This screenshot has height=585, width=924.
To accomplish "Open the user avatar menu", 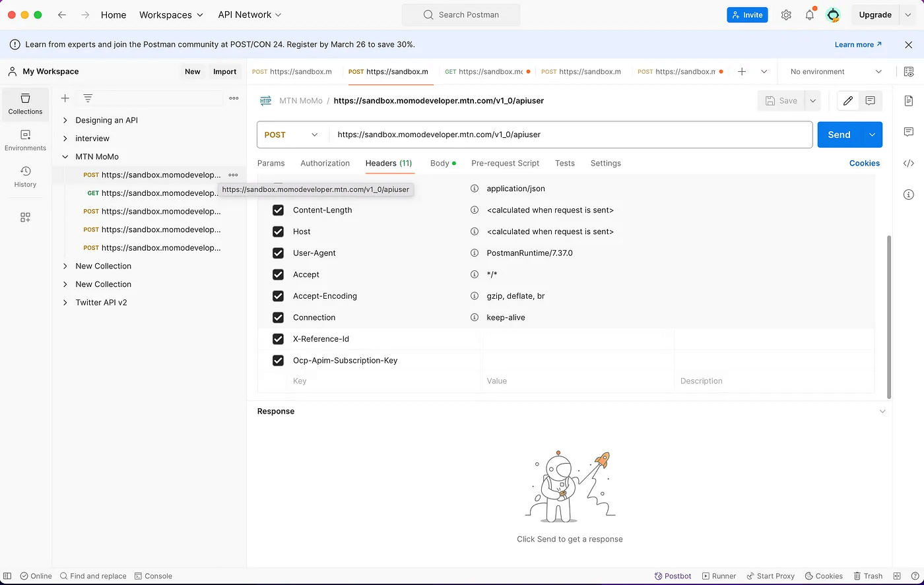I will click(x=834, y=15).
